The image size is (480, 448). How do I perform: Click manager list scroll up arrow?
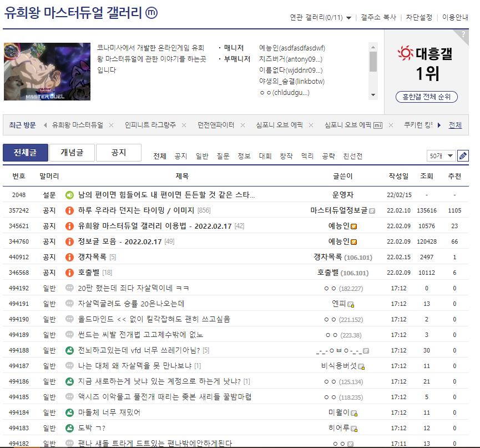373,47
